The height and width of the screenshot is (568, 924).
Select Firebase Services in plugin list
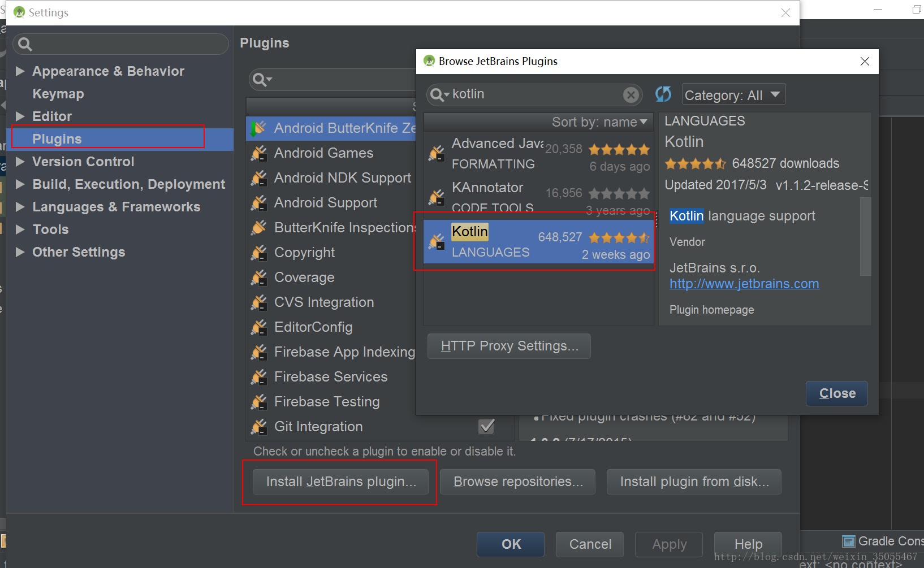point(331,377)
